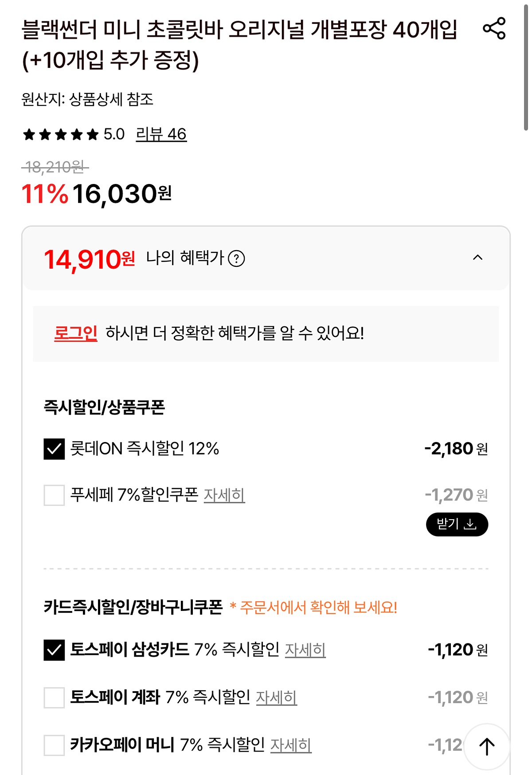Check the 푸세페 7%할인쿠폰 checkbox
532x775 pixels.
54,495
